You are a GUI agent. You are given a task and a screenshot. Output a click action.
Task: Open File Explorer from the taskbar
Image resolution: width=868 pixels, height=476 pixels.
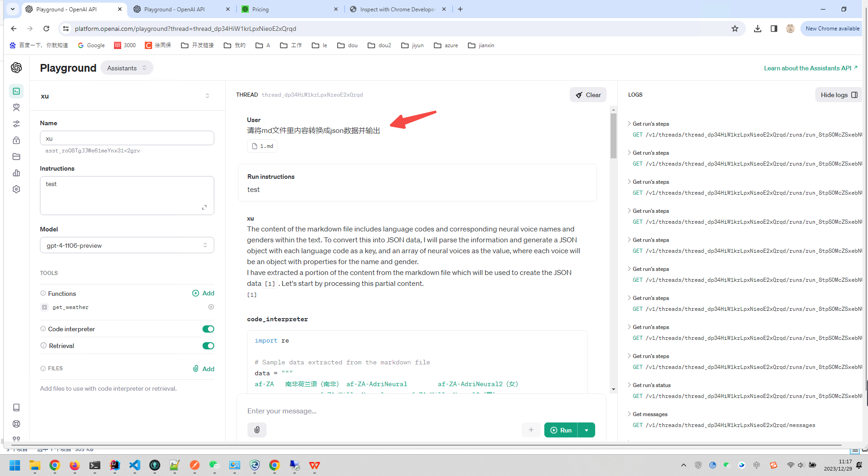click(x=35, y=466)
